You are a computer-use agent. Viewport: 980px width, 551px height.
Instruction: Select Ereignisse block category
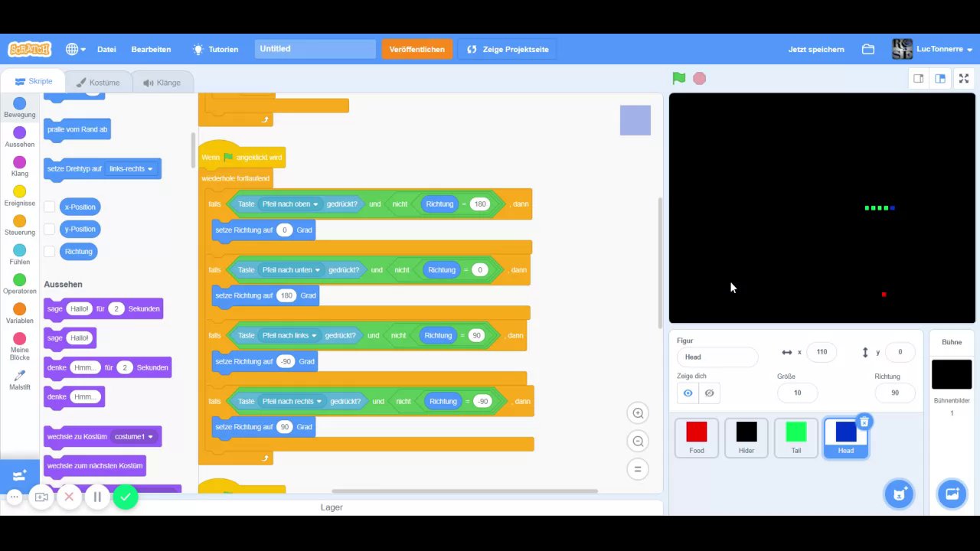point(20,196)
